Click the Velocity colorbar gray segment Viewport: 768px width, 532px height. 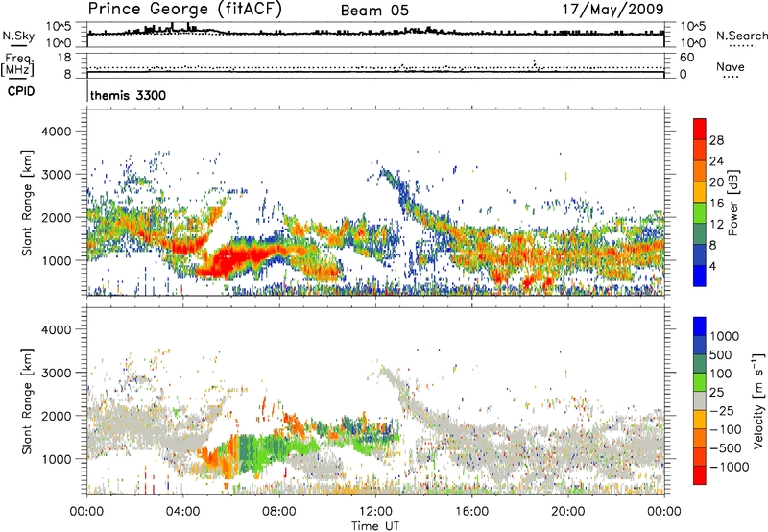point(700,400)
